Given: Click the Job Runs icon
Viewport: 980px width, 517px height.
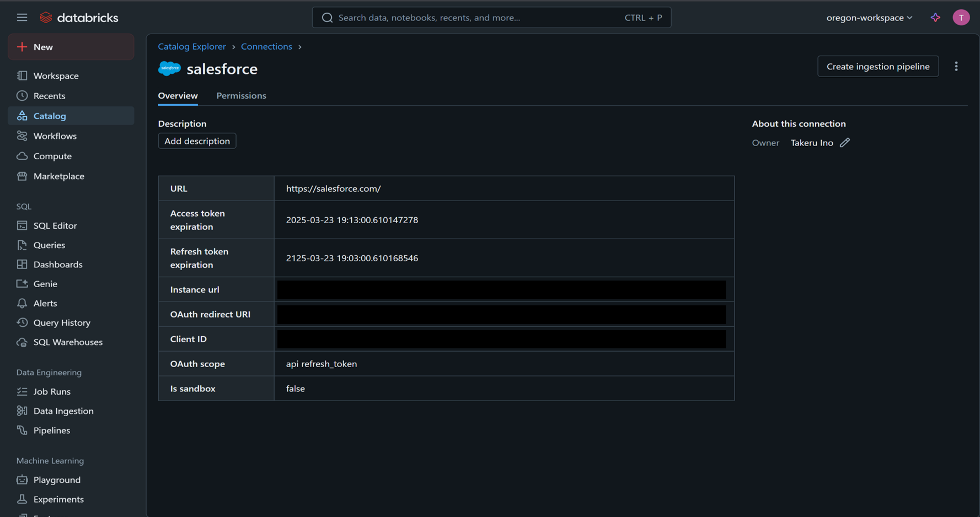Looking at the screenshot, I should point(22,391).
